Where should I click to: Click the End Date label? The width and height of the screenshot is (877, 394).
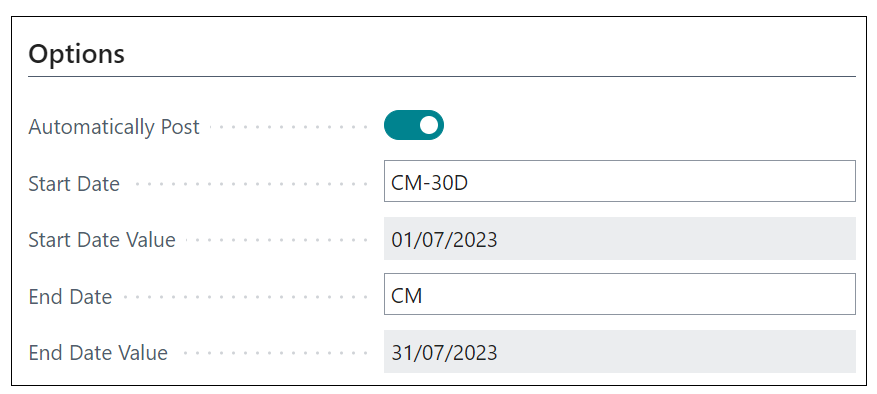pyautogui.click(x=70, y=297)
